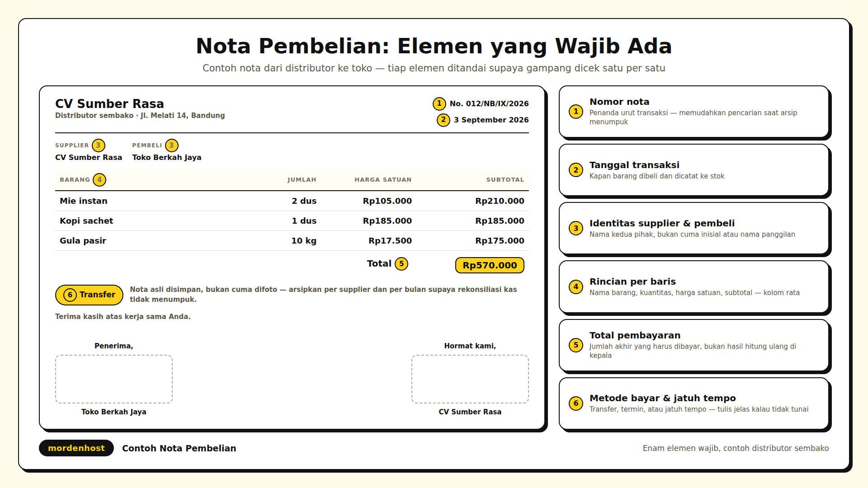Click the Rp175.000 subtotal

[x=500, y=241]
